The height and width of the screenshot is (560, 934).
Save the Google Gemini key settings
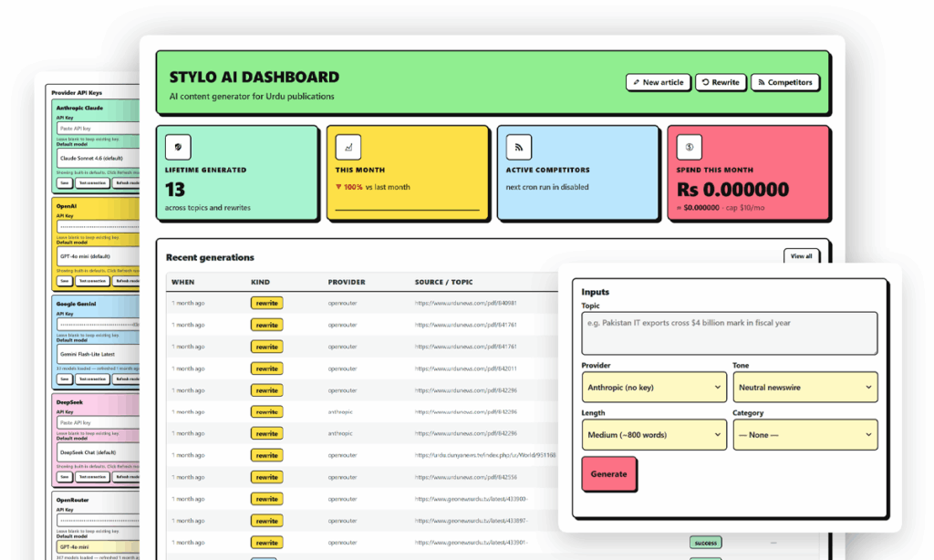(x=65, y=379)
